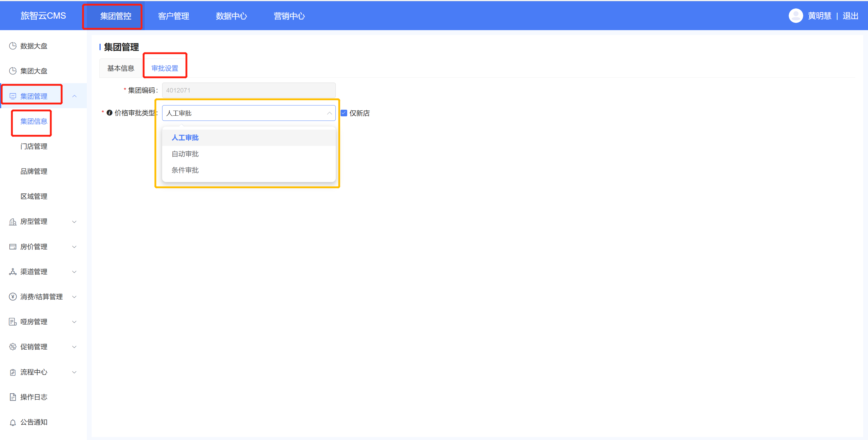The image size is (868, 440).
Task: Click the 哑房管理 list icon
Action: 13,322
